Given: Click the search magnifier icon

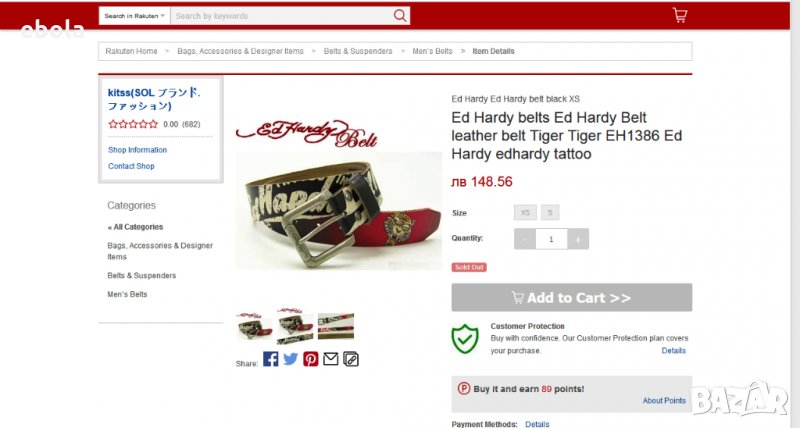Looking at the screenshot, I should [x=401, y=16].
